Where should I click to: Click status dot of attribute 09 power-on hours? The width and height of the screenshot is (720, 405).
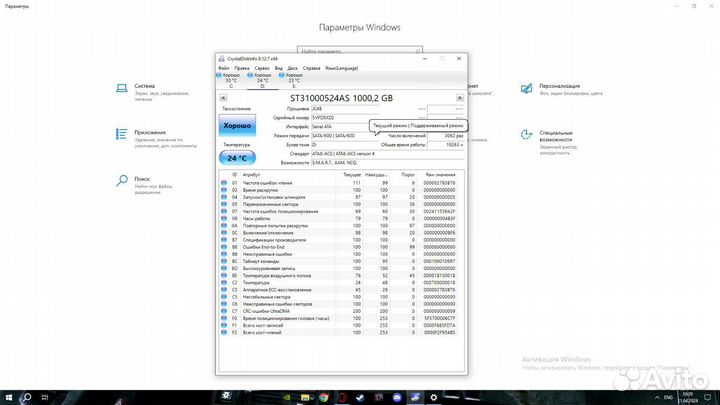(224, 219)
